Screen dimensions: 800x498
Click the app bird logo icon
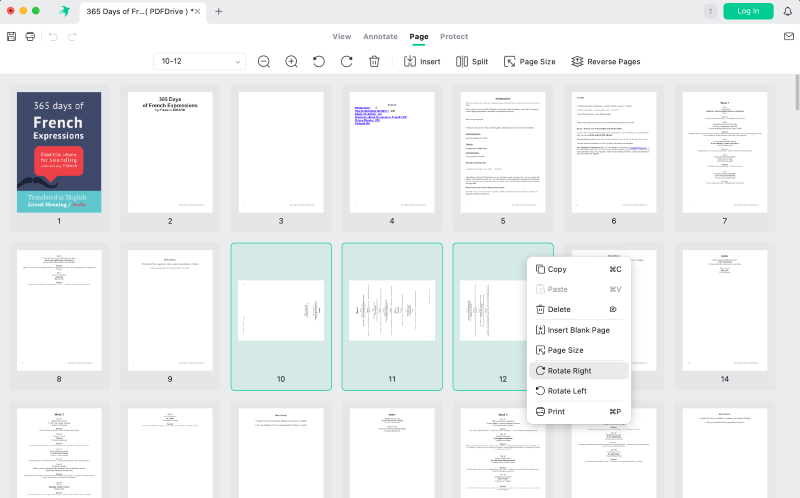click(64, 11)
